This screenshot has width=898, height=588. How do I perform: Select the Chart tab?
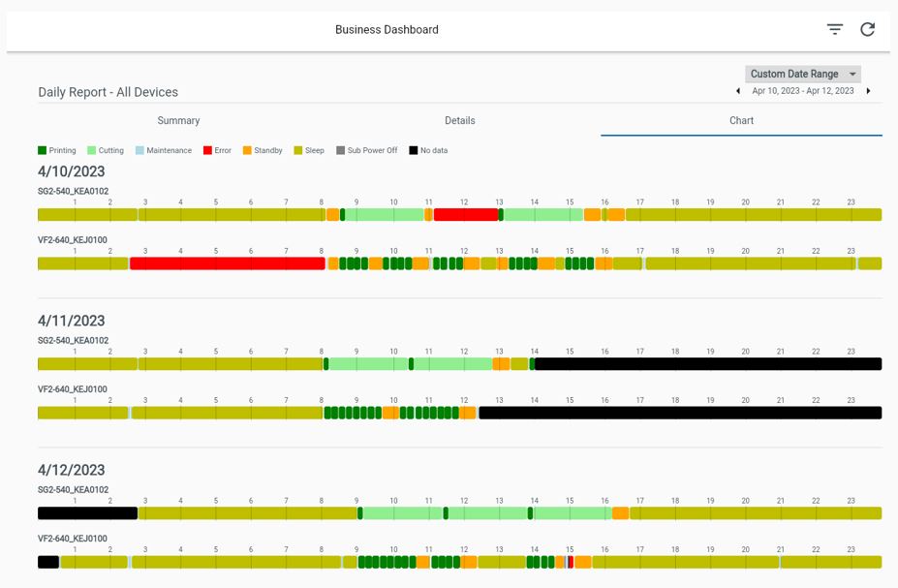741,121
